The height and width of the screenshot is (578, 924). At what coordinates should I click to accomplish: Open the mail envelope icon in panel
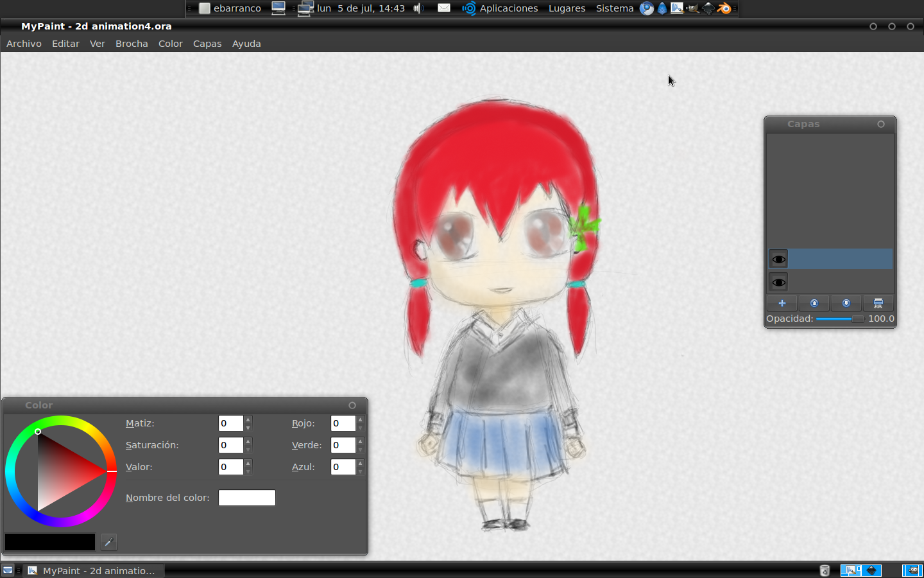[x=444, y=8]
